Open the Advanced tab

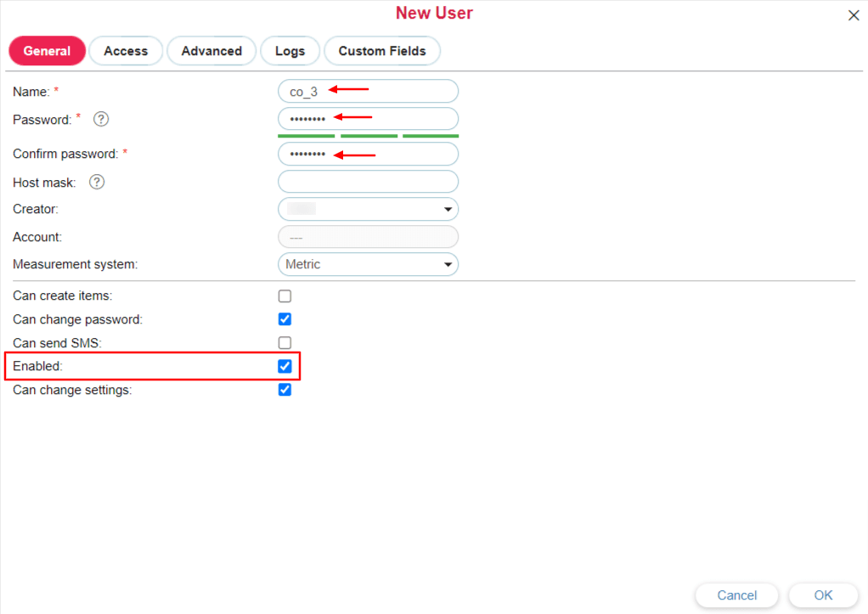pos(211,51)
